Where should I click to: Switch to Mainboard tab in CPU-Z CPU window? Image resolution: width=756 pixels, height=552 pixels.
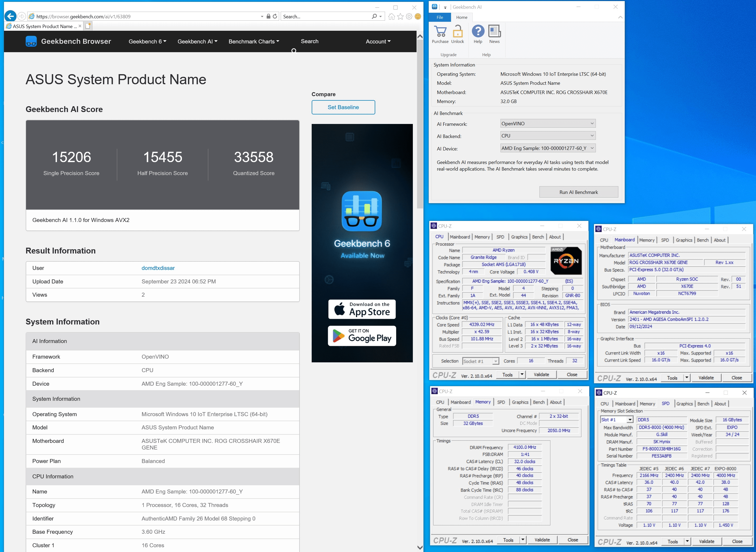460,237
